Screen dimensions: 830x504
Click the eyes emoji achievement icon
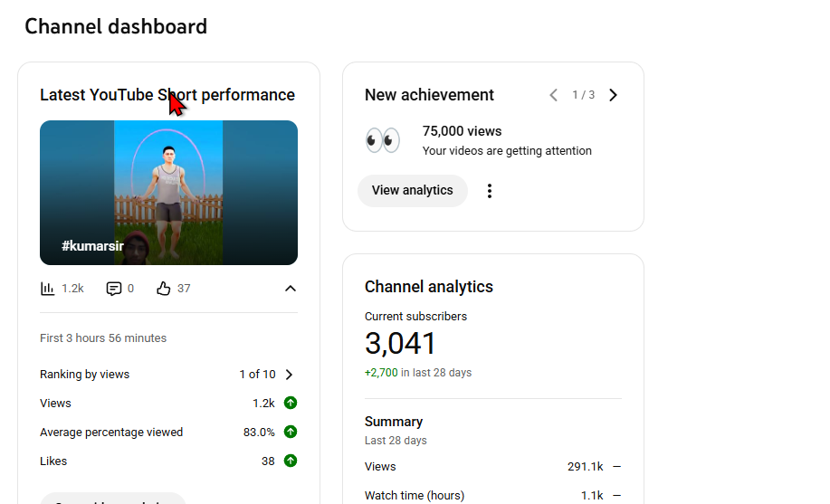point(382,140)
